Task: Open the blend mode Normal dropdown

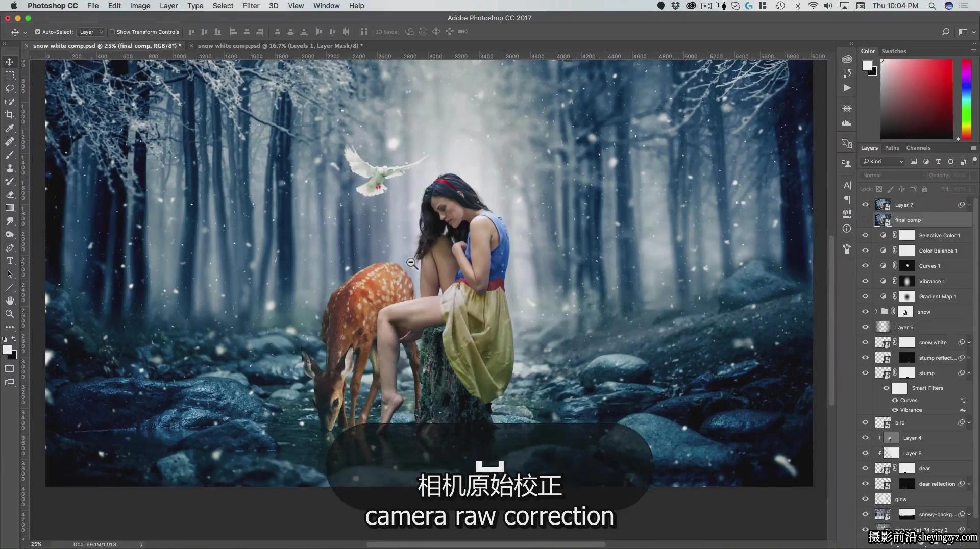Action: 893,175
